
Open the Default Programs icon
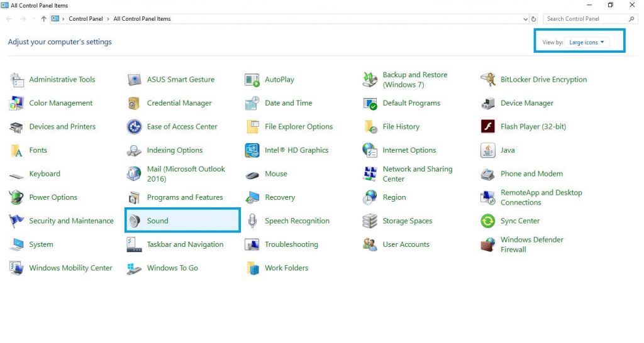tap(370, 104)
